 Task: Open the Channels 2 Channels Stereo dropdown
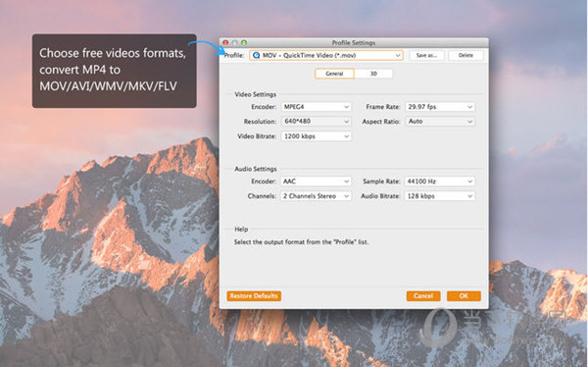pos(317,195)
